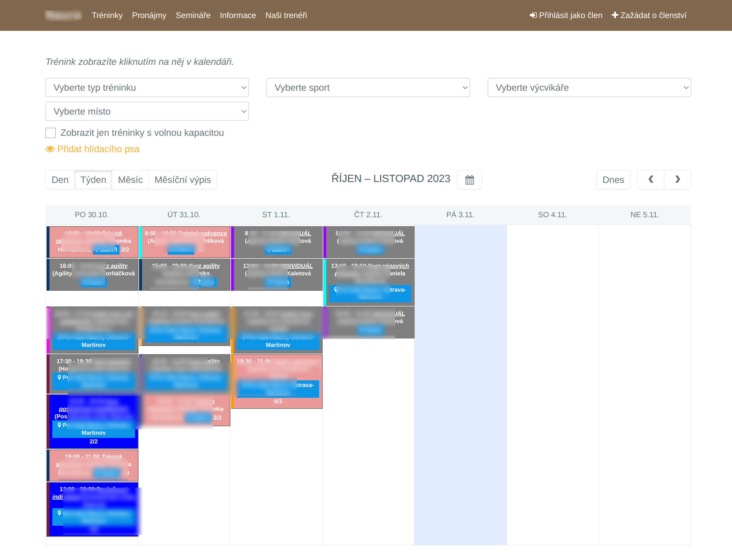Switch to Den calendar view
Image resolution: width=732 pixels, height=560 pixels.
[60, 180]
